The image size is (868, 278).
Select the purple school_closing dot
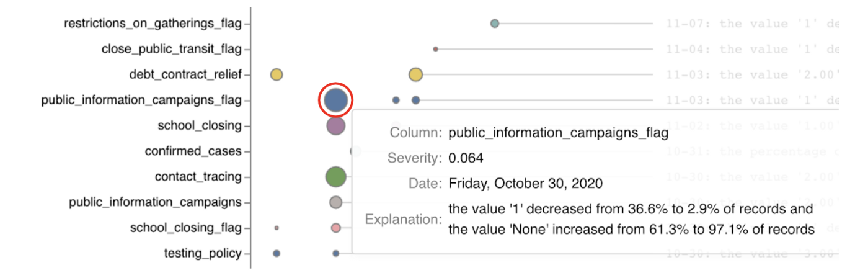pyautogui.click(x=335, y=126)
